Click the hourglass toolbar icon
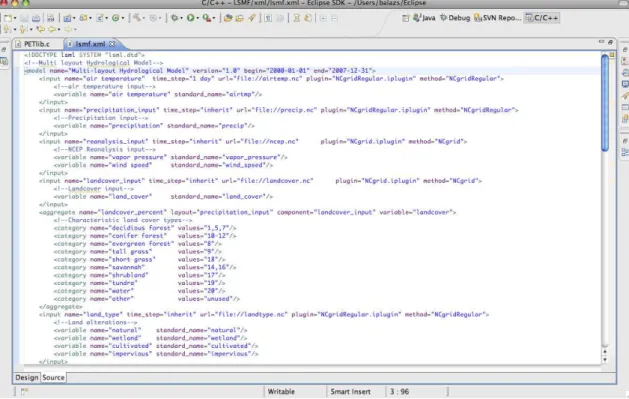This screenshot has height=399, width=629. (296, 18)
